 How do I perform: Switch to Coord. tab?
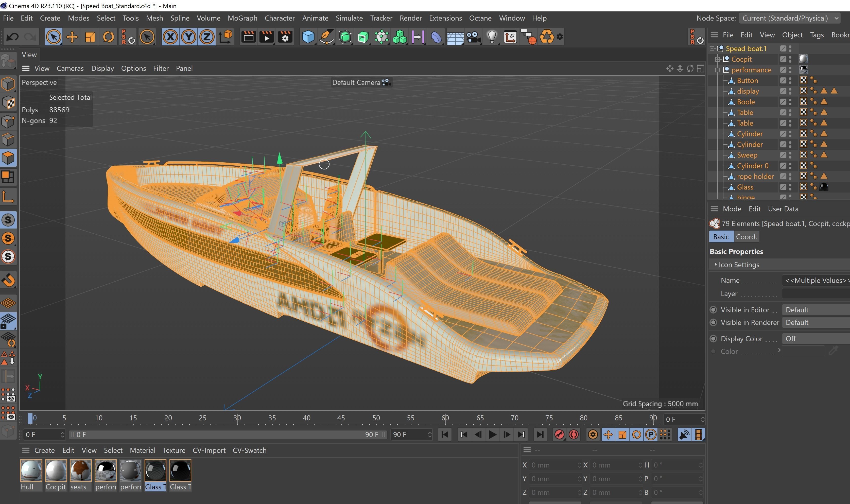pos(747,237)
